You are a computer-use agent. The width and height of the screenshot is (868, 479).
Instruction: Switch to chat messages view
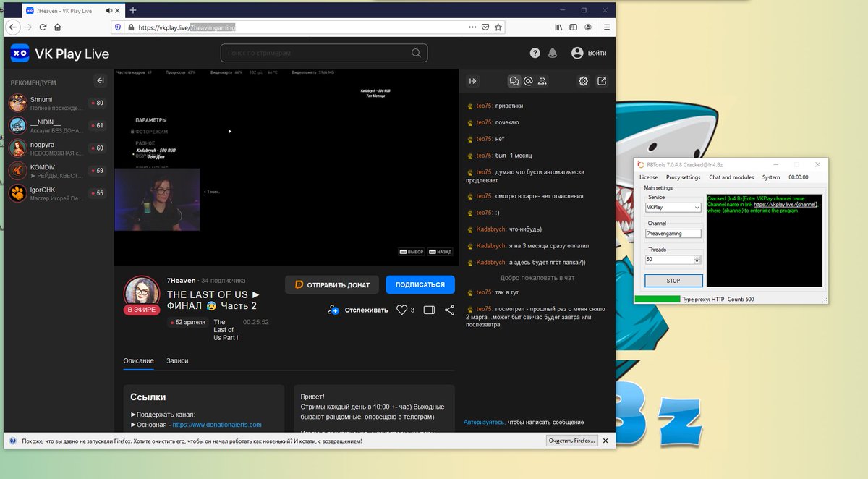click(x=514, y=81)
